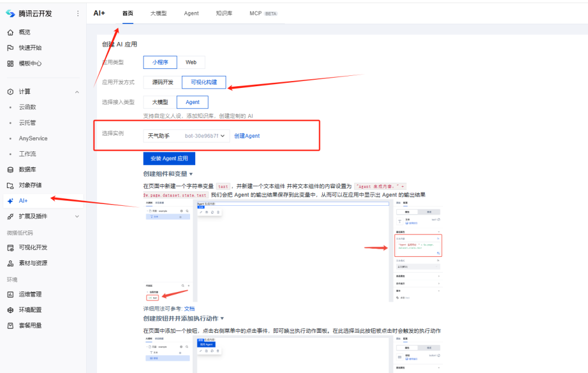Click the 运维管理 chart icon

coord(10,295)
